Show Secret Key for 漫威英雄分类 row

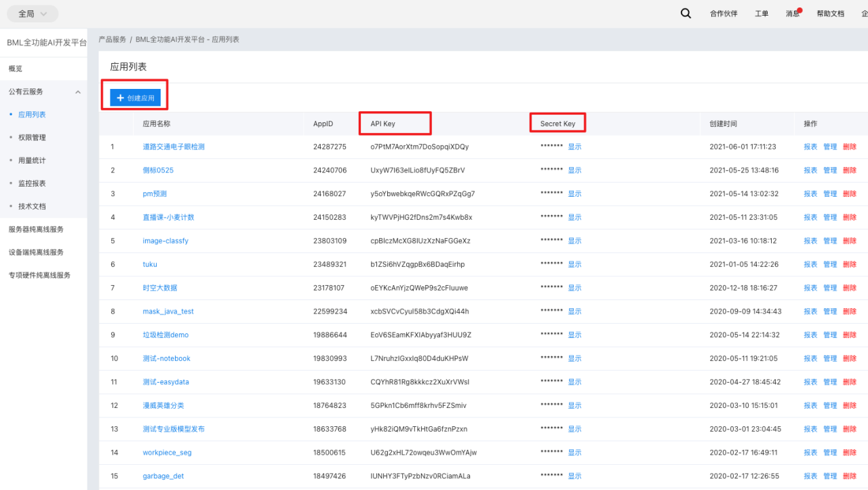574,405
